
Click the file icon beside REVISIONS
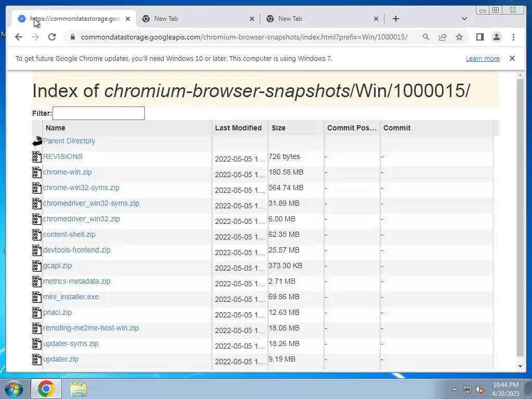pyautogui.click(x=37, y=157)
